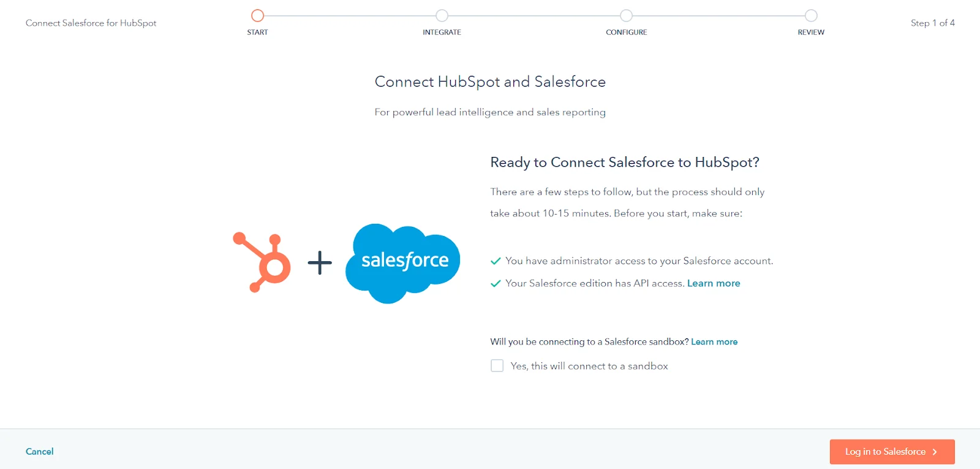Viewport: 980px width, 469px height.
Task: Open Learn more about Salesforce API access
Action: coord(713,283)
